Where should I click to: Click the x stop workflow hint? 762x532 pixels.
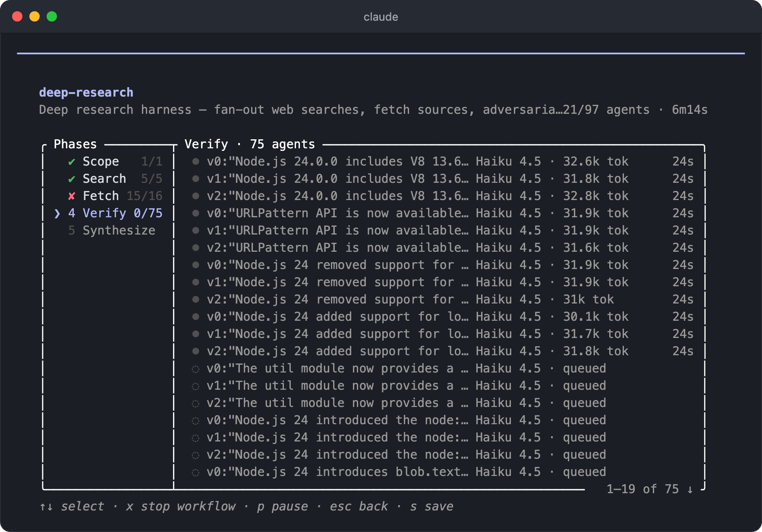point(181,506)
